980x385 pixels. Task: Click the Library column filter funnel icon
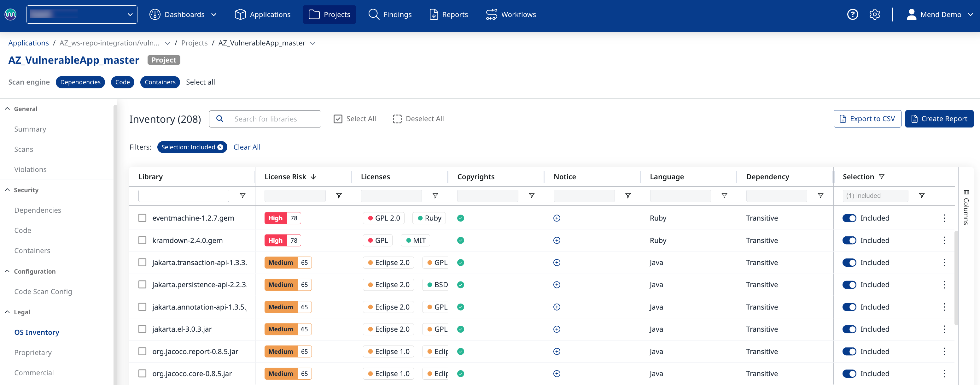(x=242, y=196)
